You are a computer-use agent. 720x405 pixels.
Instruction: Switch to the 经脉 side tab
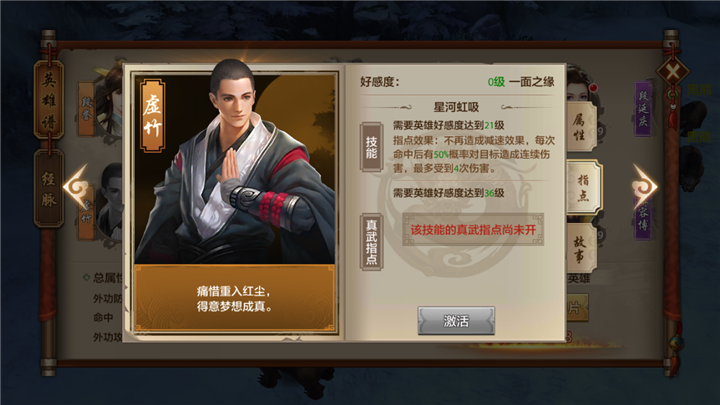click(49, 189)
